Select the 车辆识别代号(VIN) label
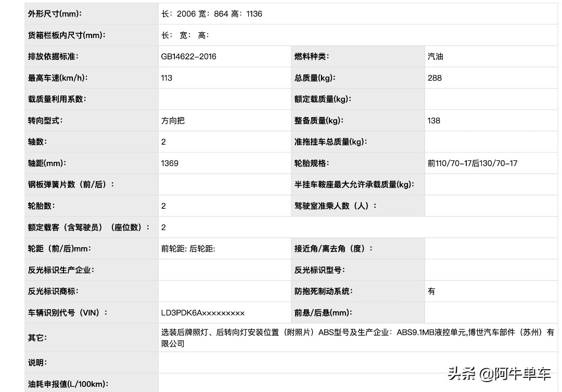 [x=68, y=313]
